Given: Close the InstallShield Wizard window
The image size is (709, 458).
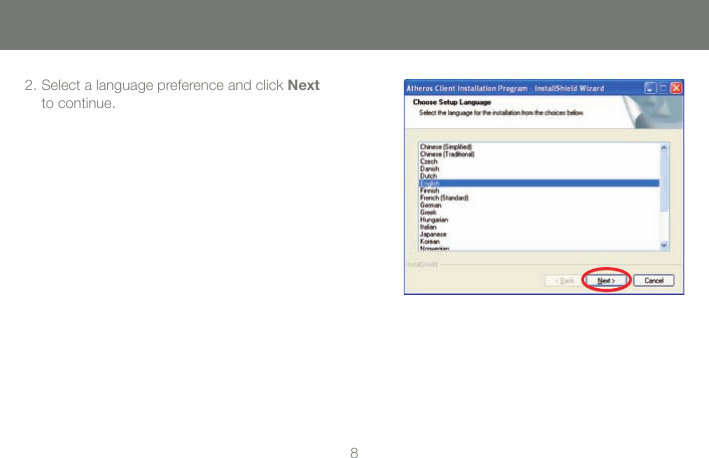Looking at the screenshot, I should pyautogui.click(x=676, y=88).
